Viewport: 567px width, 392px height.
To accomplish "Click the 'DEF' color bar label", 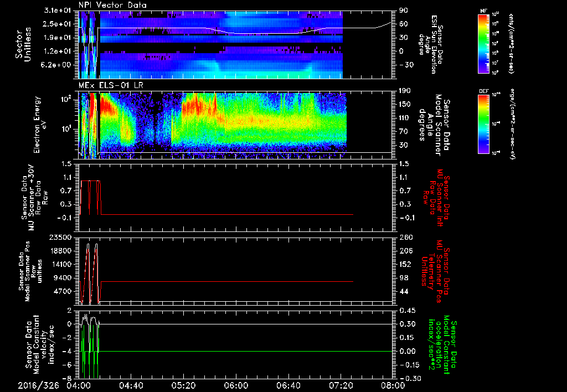I will pos(483,91).
